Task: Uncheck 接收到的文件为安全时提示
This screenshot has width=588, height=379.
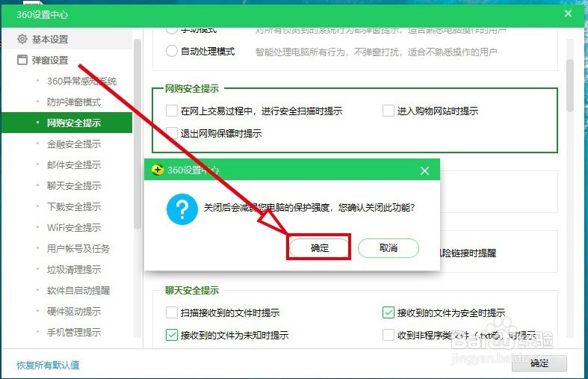Action: click(x=388, y=312)
